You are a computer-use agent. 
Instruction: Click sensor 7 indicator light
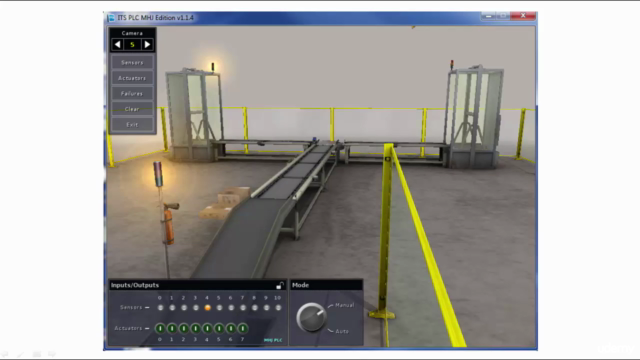pyautogui.click(x=243, y=308)
